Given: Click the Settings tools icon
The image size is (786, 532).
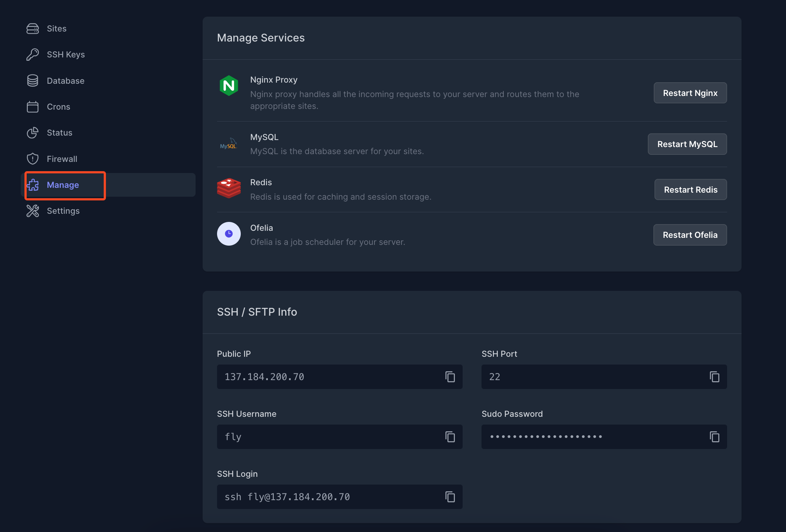Looking at the screenshot, I should pos(33,211).
